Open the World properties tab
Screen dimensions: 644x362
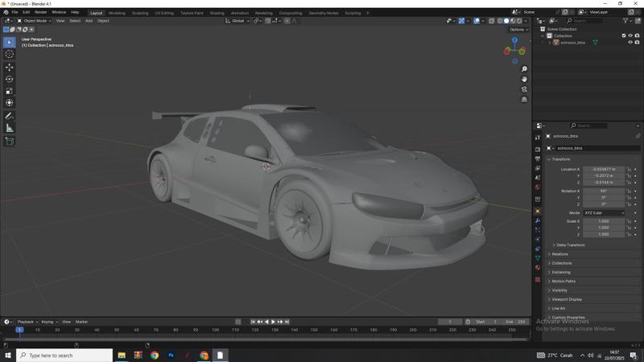point(538,187)
